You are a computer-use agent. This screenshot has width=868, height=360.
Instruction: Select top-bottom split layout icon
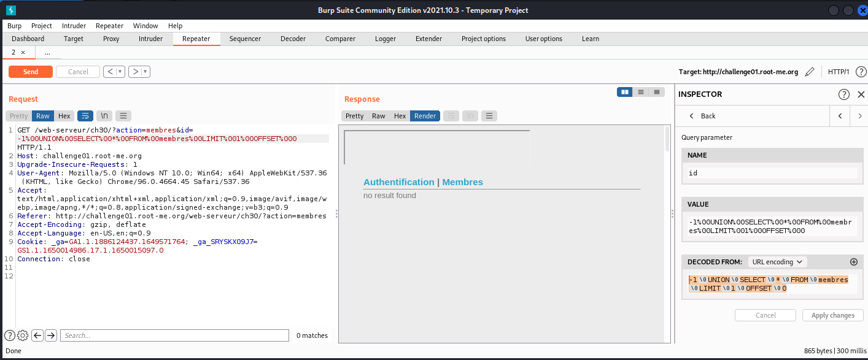pos(641,92)
